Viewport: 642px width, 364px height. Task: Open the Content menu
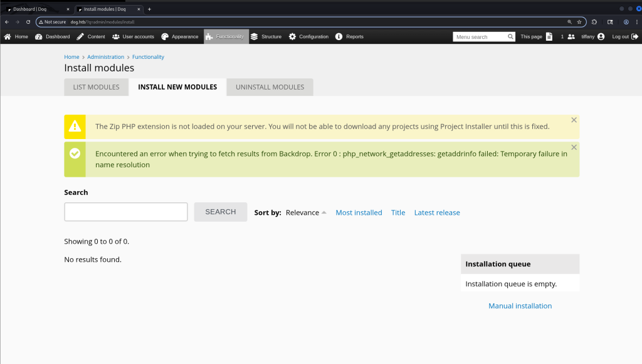(91, 37)
